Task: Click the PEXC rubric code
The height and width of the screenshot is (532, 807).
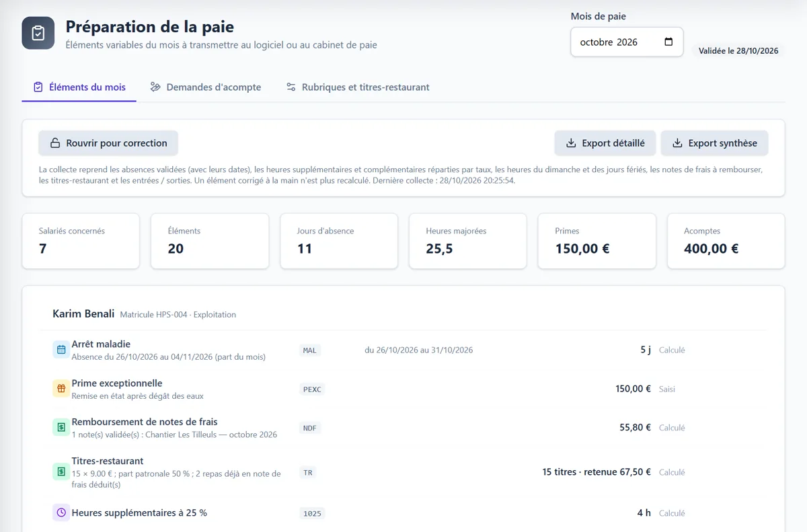Action: (x=312, y=389)
